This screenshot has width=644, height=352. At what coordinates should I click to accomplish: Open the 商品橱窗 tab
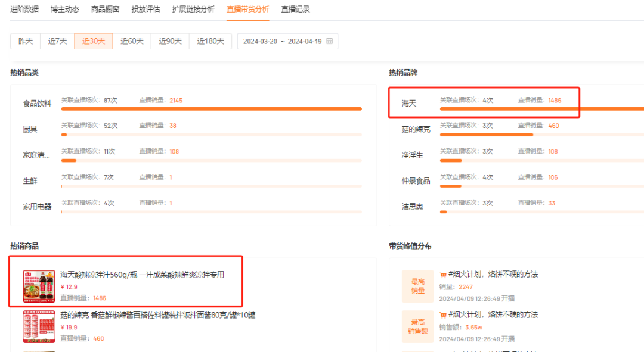105,9
